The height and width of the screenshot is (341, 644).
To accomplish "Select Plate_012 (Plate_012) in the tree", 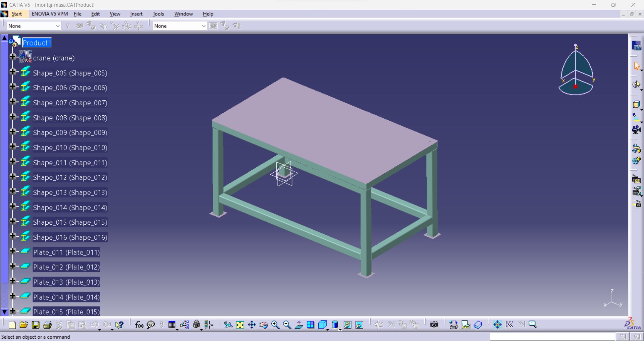I will point(66,267).
